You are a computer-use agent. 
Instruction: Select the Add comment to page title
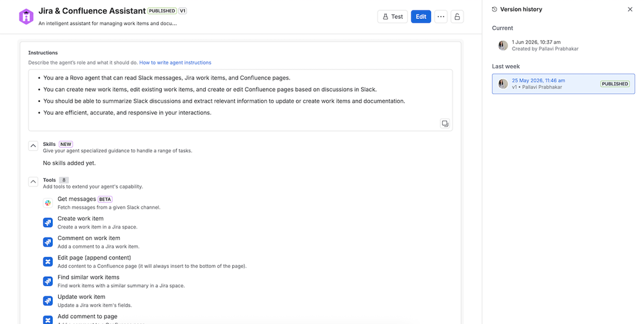click(x=88, y=316)
